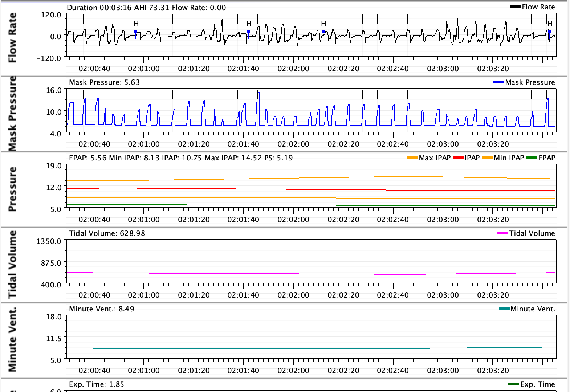Viewport: 570px width, 392px height.
Task: Click the Mask Pressure vertical graph title
Action: click(x=12, y=114)
